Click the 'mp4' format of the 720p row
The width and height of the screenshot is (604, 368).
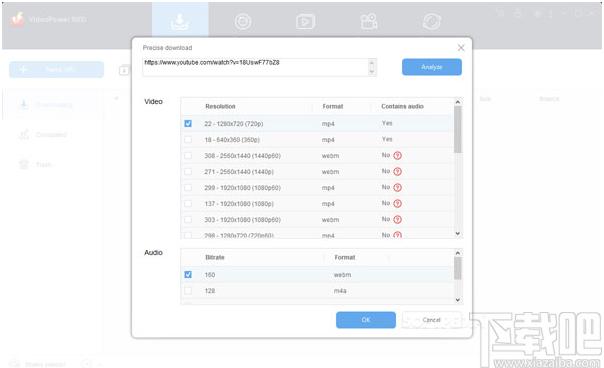pos(328,124)
